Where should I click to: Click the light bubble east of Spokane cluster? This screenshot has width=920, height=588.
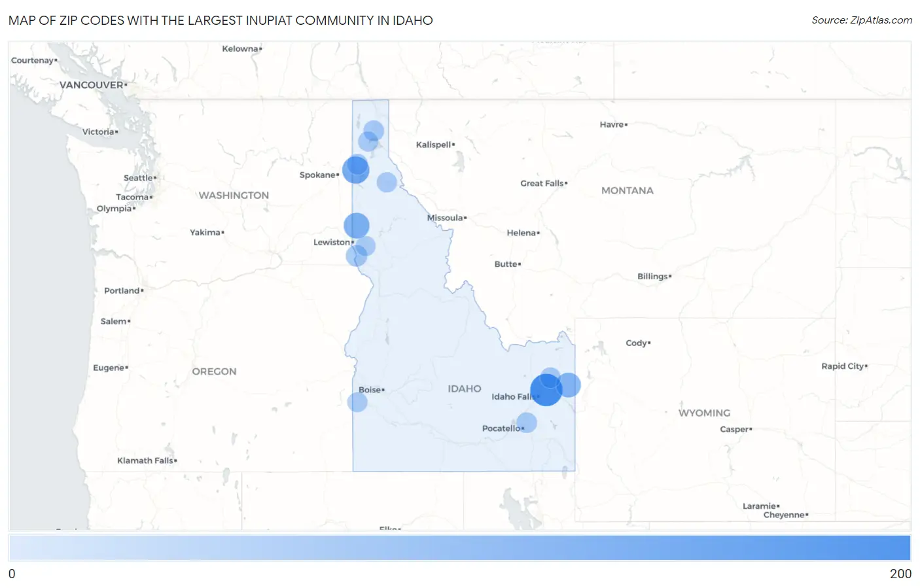(387, 182)
